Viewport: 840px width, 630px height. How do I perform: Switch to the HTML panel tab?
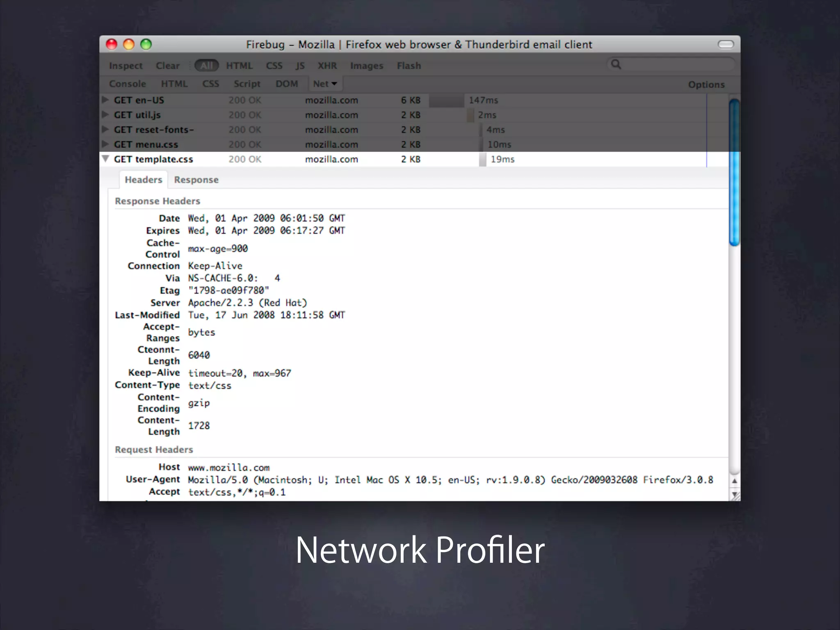174,84
